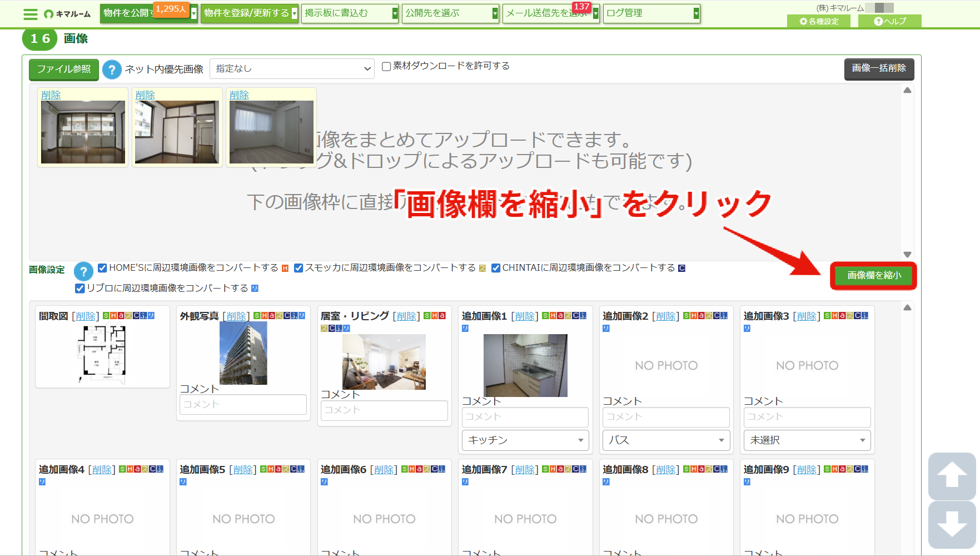Click 画像一括削除 button
The height and width of the screenshot is (556, 980).
coord(879,69)
